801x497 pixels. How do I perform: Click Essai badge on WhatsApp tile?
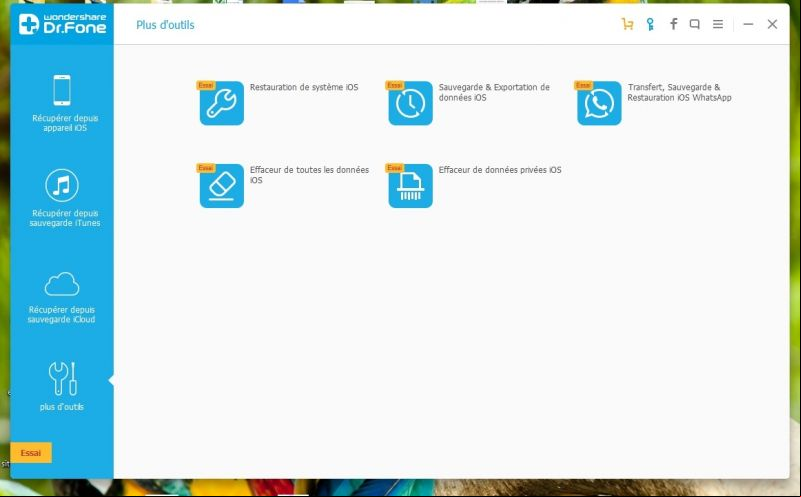tap(583, 85)
